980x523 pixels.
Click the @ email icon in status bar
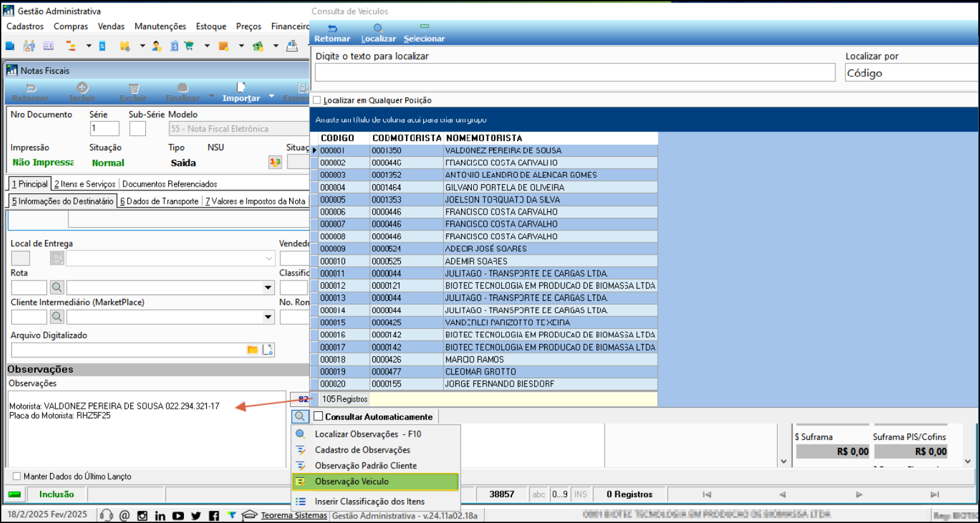tap(124, 515)
